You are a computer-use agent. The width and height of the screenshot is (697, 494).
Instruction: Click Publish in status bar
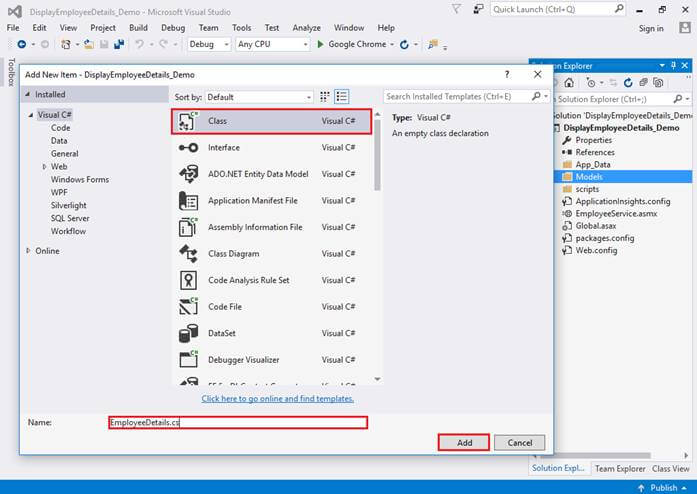(x=663, y=488)
